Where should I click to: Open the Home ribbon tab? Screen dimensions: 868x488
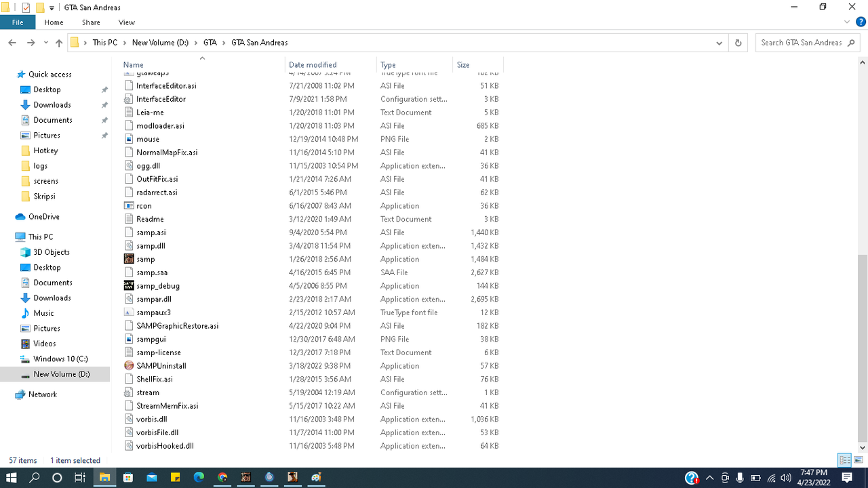(54, 22)
